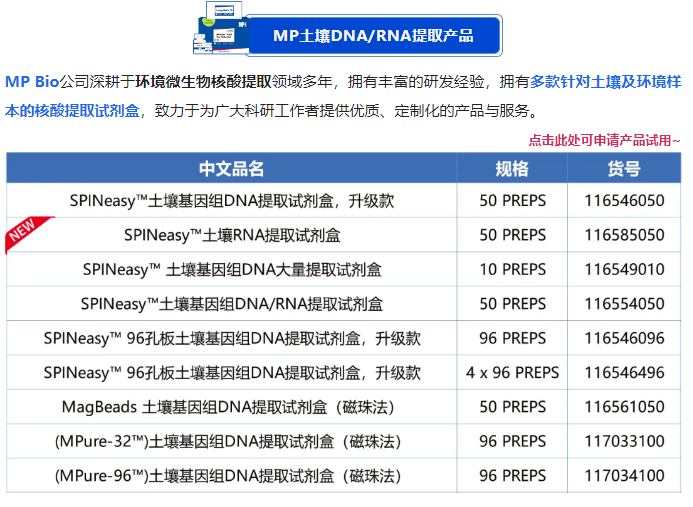Click the 多款针对土壤及环境样本的核酸提取试剂盒 link text
This screenshot has height=507, width=693.
[343, 96]
